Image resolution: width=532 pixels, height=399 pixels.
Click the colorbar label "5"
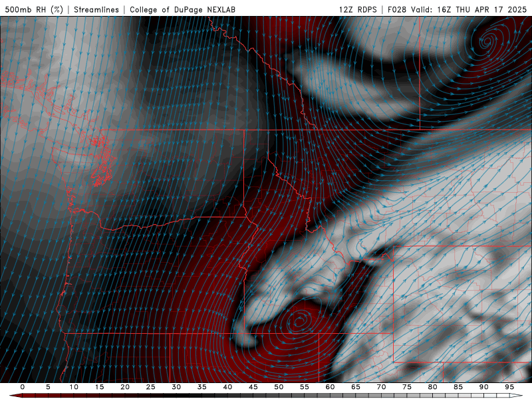(x=48, y=387)
